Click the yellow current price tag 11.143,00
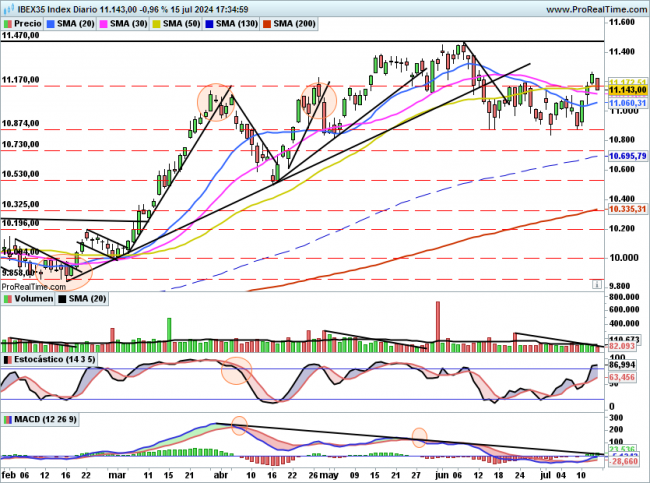 tap(628, 90)
